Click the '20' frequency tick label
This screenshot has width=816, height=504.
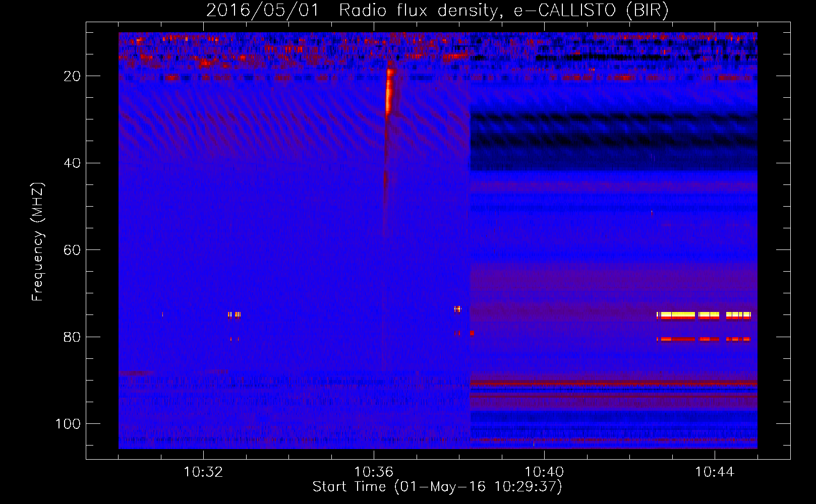point(72,76)
